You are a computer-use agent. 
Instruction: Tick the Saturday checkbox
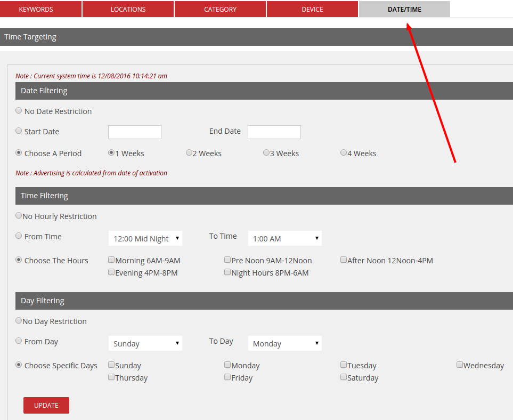point(344,377)
